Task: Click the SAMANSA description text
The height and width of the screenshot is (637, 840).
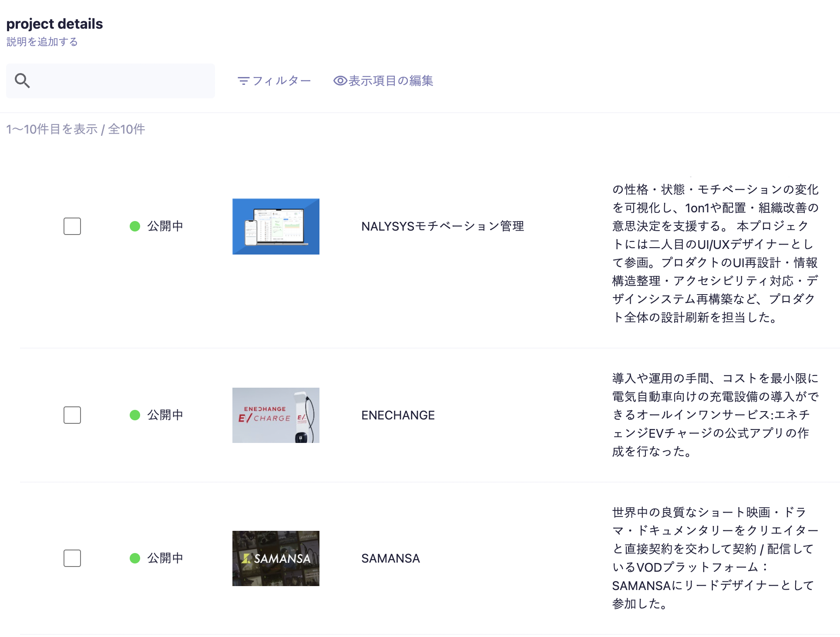Action: coord(714,558)
